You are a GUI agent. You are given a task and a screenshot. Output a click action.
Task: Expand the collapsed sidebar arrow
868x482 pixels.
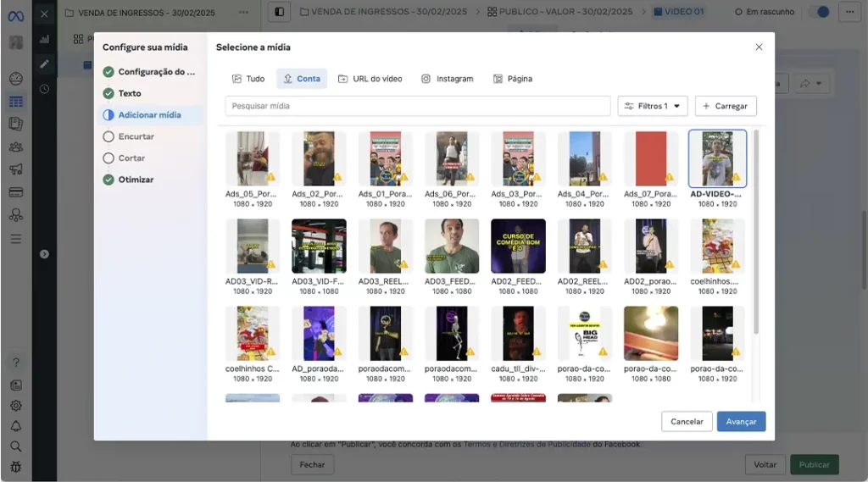(44, 254)
